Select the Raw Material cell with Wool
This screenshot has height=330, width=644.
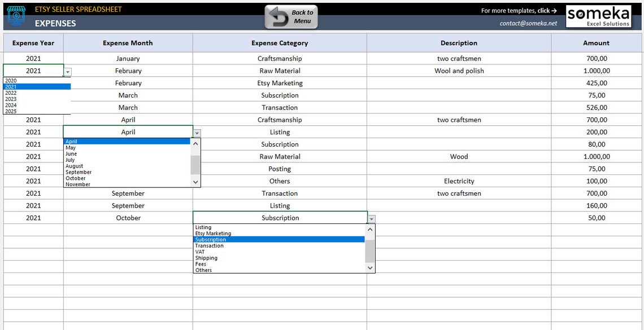pos(280,71)
